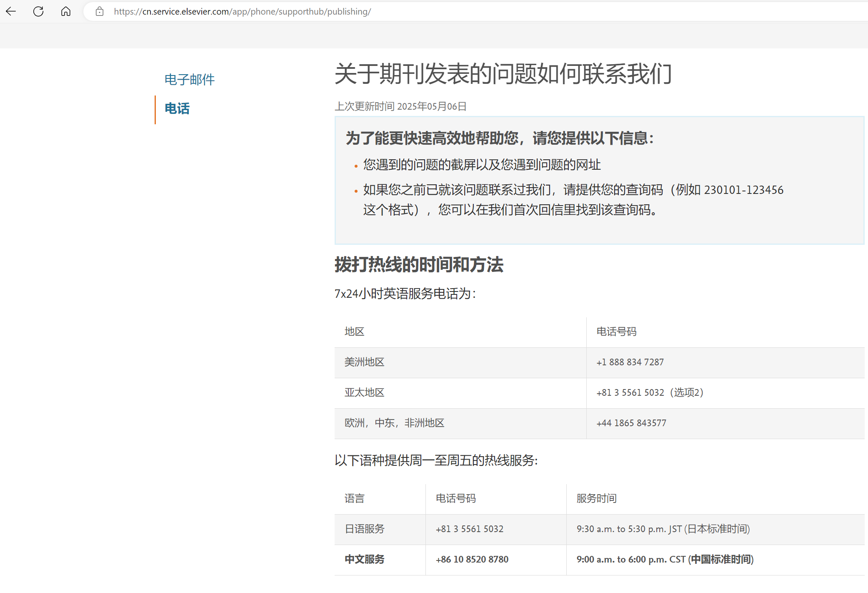
Task: Click the site lock info icon
Action: click(x=99, y=11)
